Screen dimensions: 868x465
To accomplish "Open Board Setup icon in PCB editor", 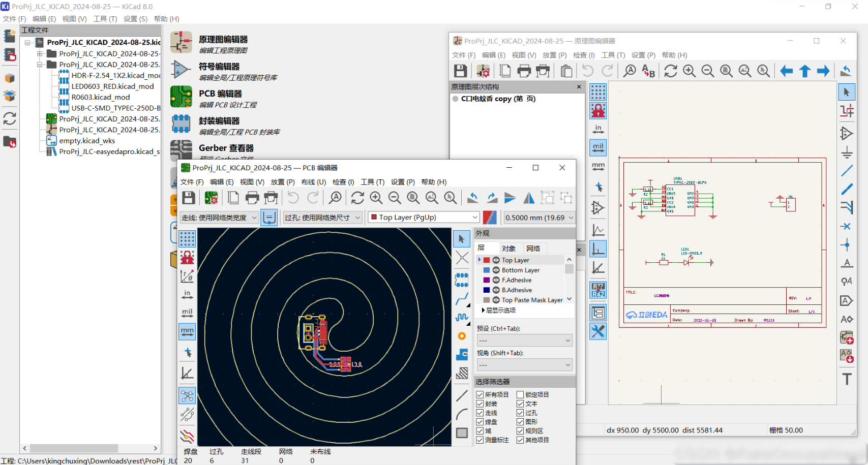I will 211,198.
